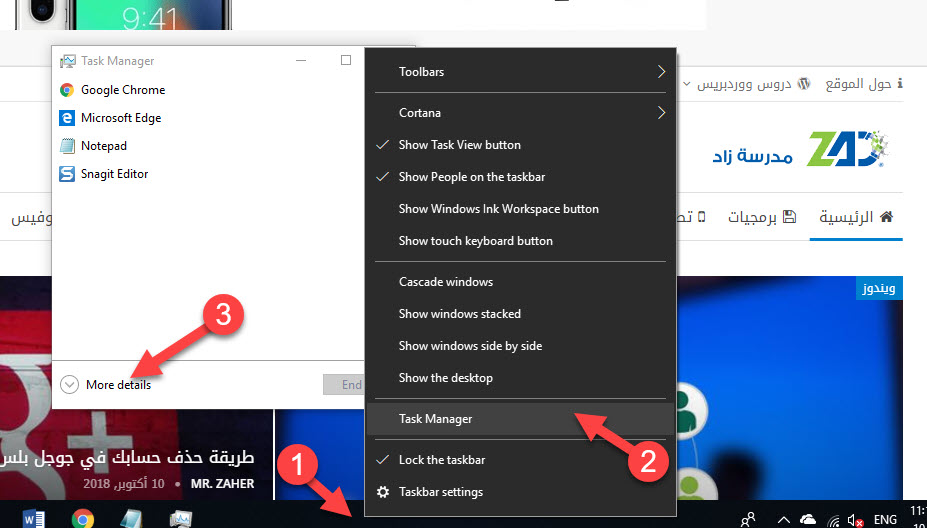Toggle Show touch keyboard button
The image size is (927, 528).
[x=520, y=241]
